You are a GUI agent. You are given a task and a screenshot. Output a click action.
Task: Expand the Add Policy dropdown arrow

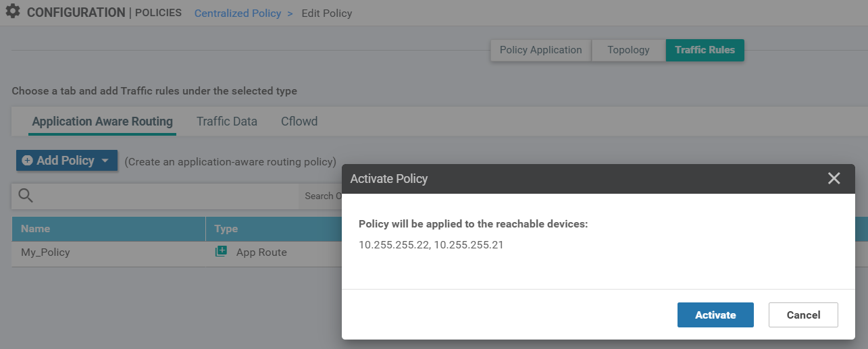pos(105,161)
